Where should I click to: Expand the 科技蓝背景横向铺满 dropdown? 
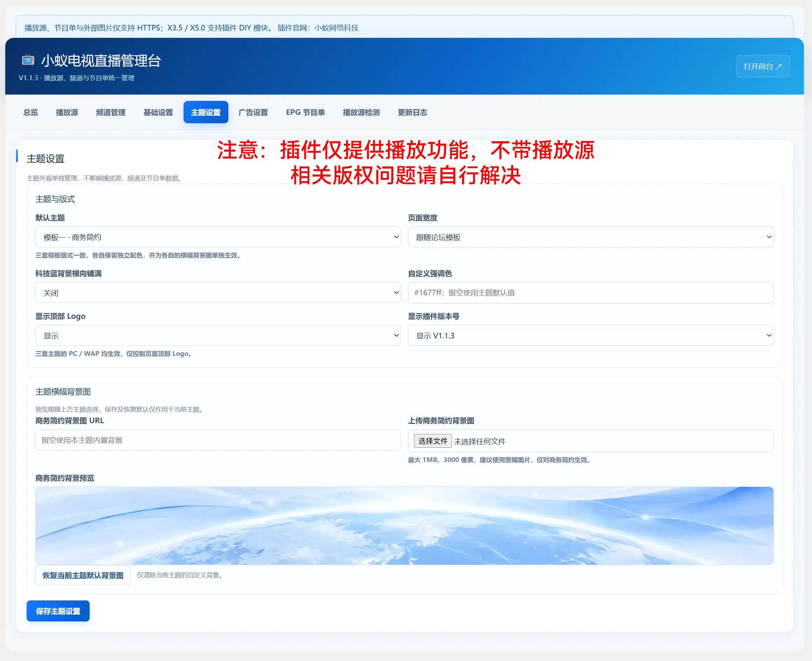(x=218, y=292)
